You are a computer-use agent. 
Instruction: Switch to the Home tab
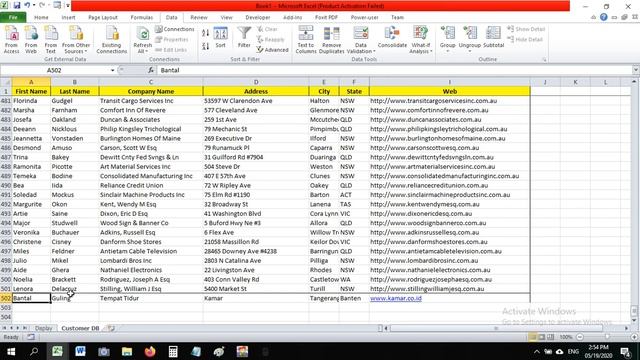point(41,18)
